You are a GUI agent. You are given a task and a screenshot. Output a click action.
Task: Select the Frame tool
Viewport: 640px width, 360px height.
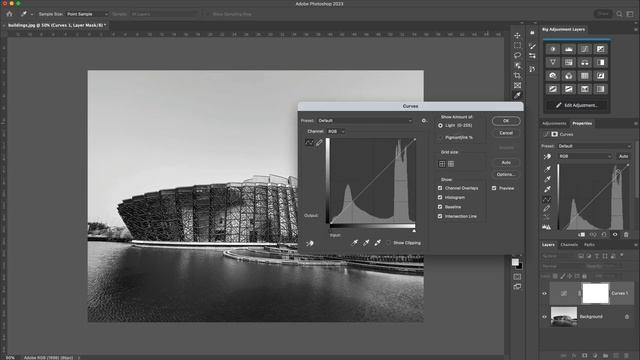517,85
